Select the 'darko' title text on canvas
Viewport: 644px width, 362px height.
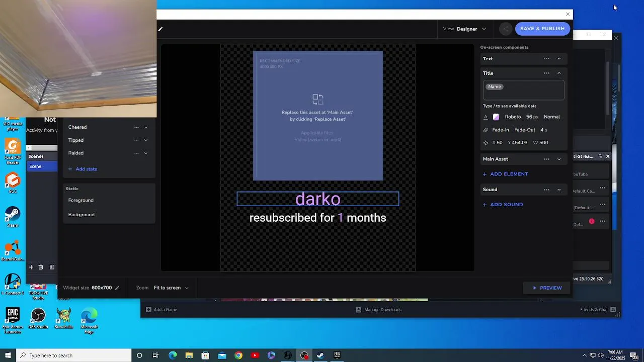pyautogui.click(x=318, y=199)
